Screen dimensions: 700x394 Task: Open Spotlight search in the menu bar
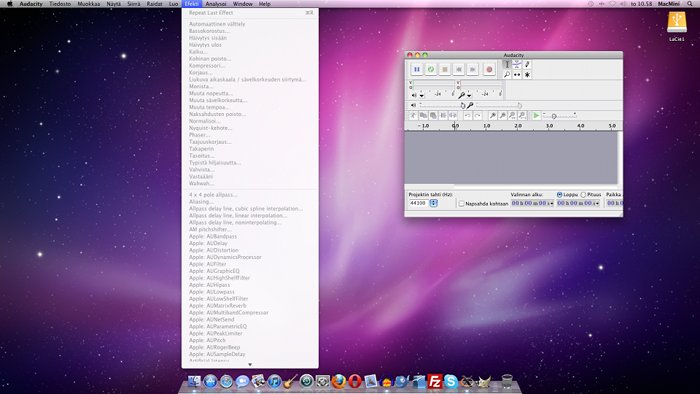690,4
